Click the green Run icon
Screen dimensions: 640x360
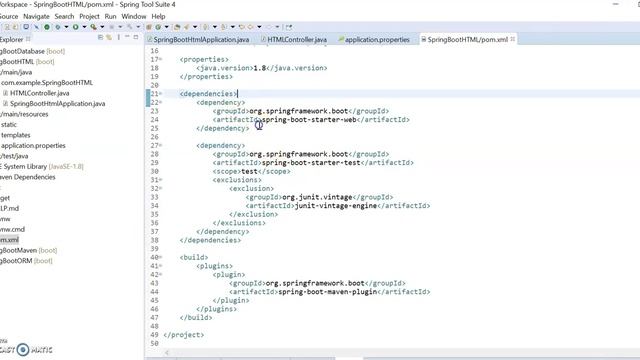[x=76, y=27]
